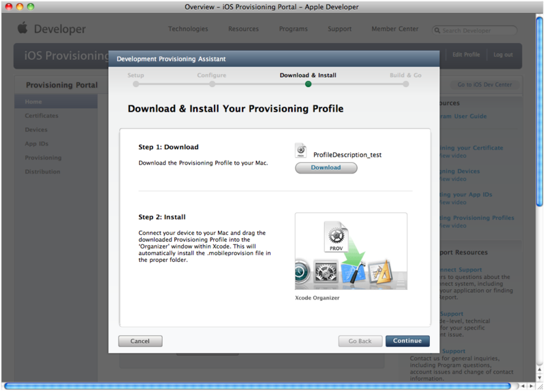
Task: Click the Instruments ruler dock icon
Action: 380,272
